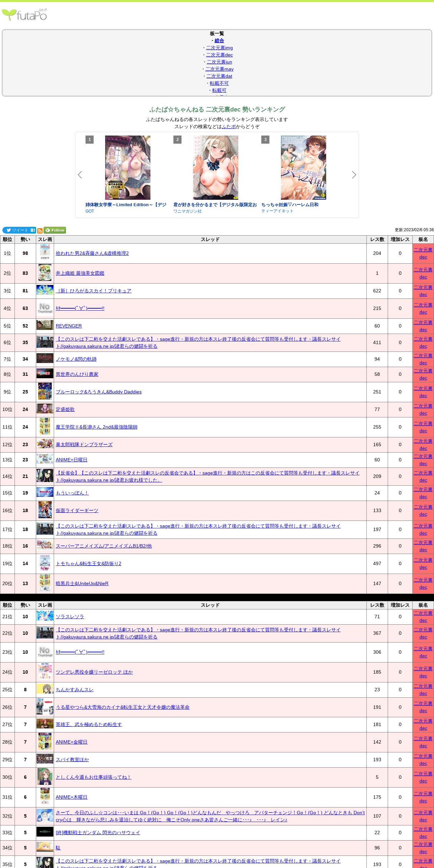The width and height of the screenshot is (434, 868).
Task: Open thumbnail for the ブルーロック&ろうきん thread
Action: pyautogui.click(x=45, y=391)
